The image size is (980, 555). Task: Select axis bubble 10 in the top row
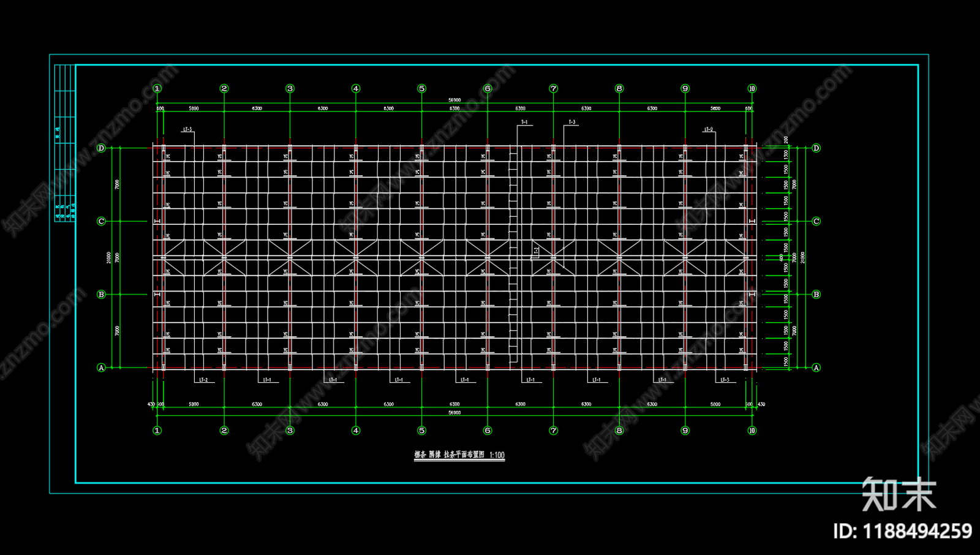click(x=752, y=89)
